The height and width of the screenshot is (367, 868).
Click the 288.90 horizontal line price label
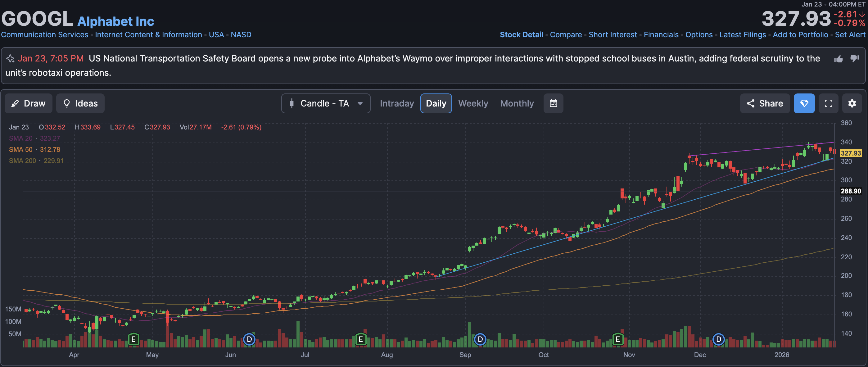[851, 191]
